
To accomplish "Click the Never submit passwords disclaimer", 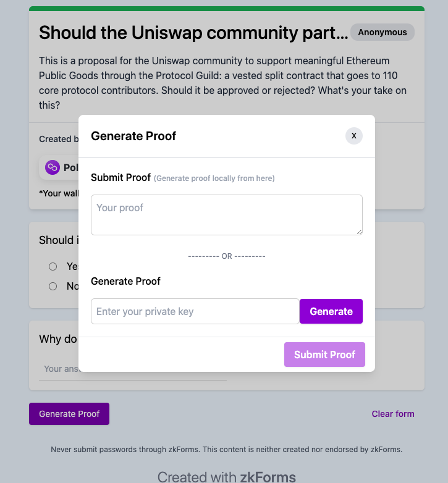I will pos(226,450).
